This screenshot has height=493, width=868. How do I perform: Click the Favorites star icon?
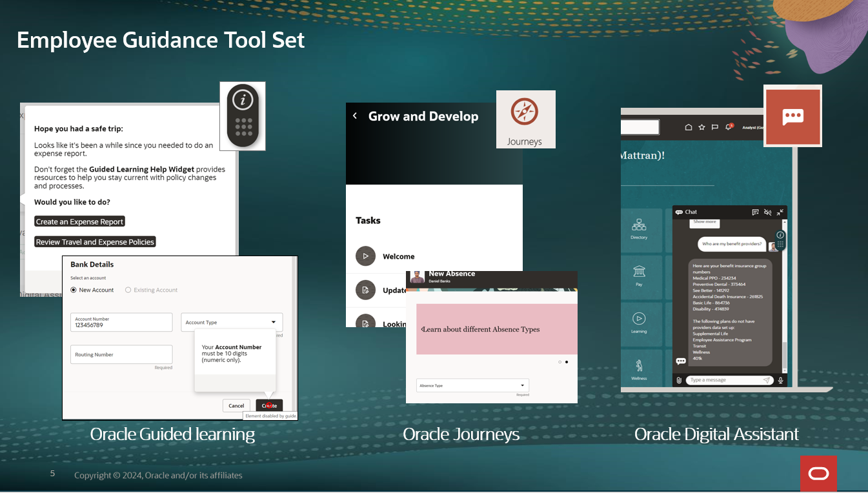click(x=702, y=127)
